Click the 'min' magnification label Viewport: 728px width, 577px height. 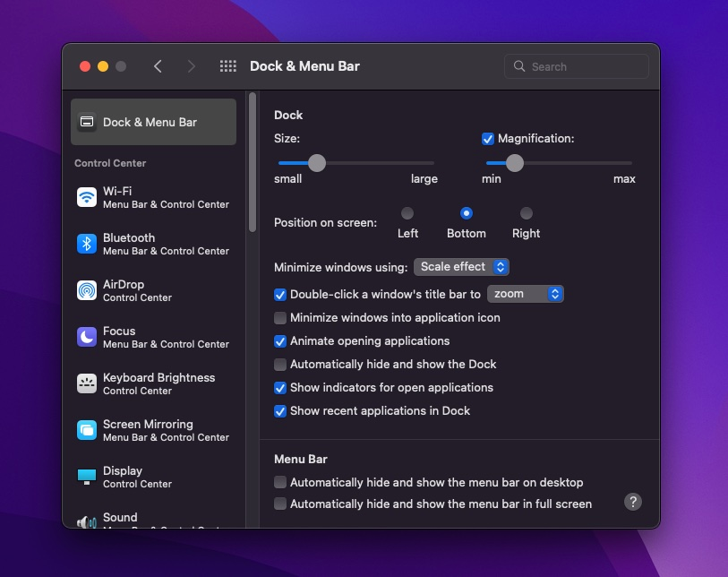[x=492, y=179]
